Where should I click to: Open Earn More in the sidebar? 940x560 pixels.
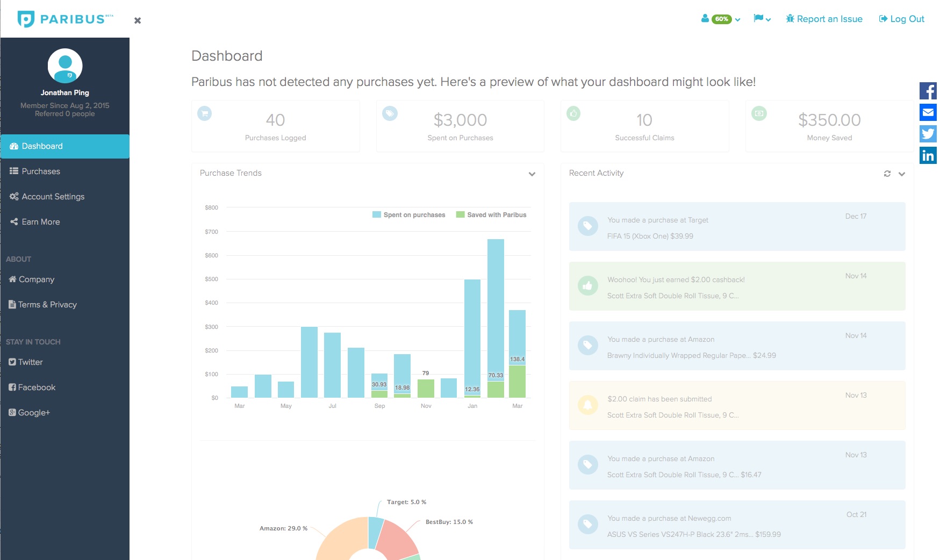click(65, 222)
